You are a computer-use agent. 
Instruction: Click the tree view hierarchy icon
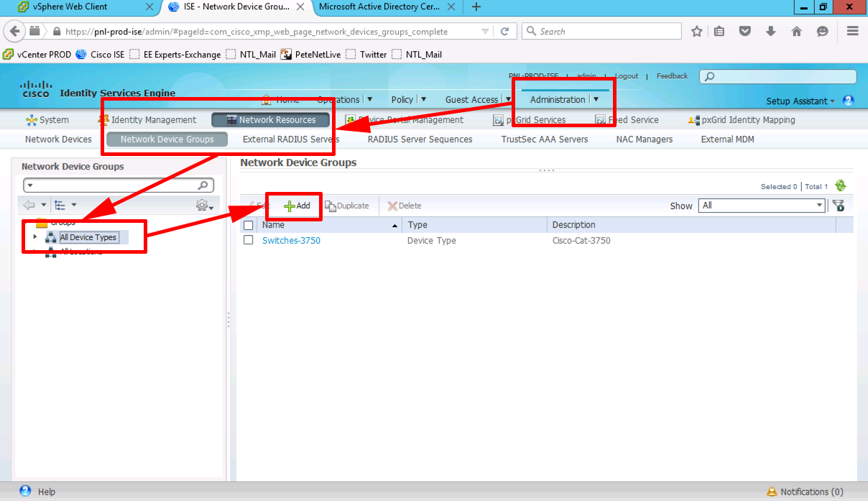pos(60,206)
